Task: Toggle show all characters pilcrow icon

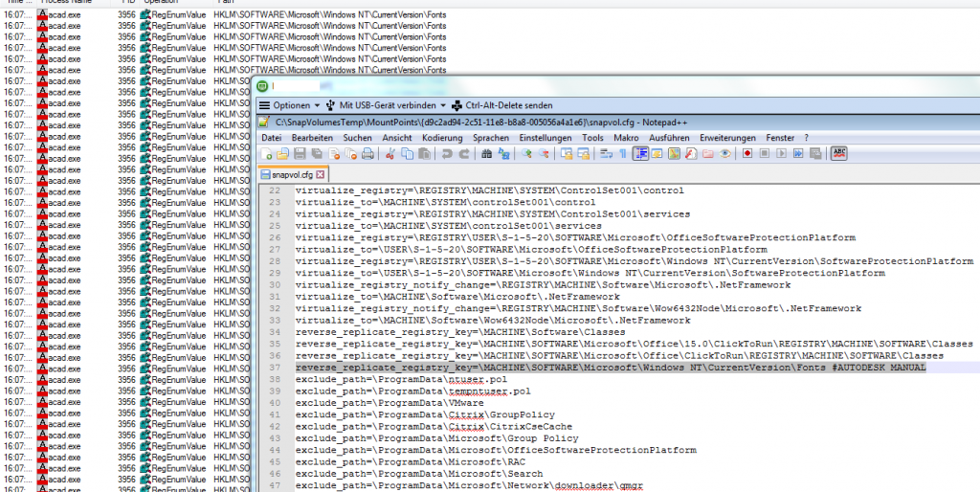Action: click(x=622, y=154)
